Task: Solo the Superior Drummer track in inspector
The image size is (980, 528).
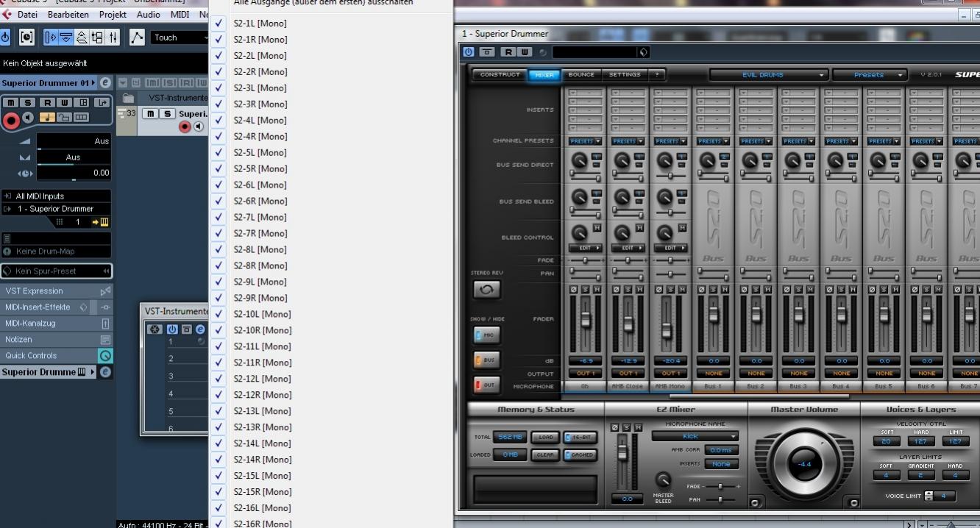Action: (26, 103)
